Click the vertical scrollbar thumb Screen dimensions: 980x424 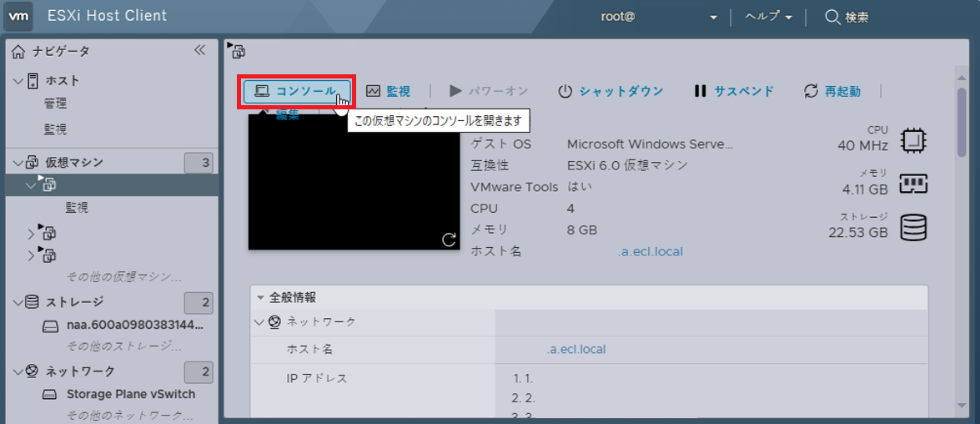pyautogui.click(x=962, y=122)
